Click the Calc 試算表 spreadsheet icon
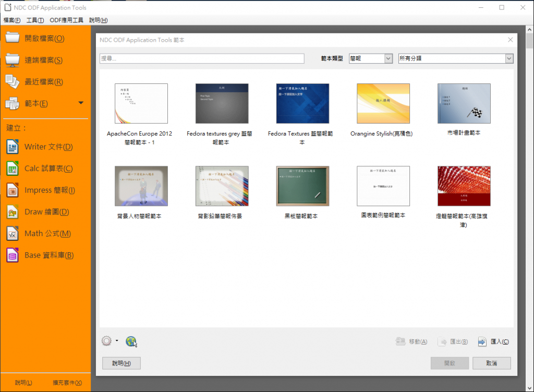Viewport: 534px width, 392px height. (x=13, y=168)
